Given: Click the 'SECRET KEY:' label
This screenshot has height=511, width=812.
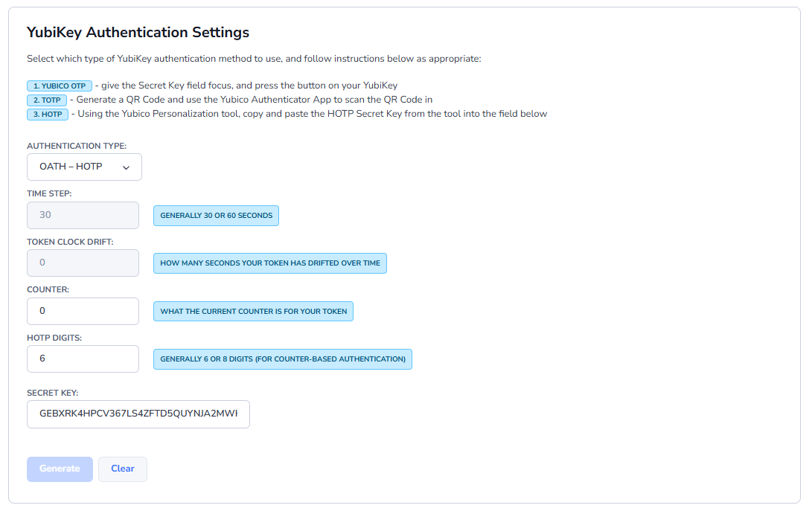Looking at the screenshot, I should (x=53, y=393).
